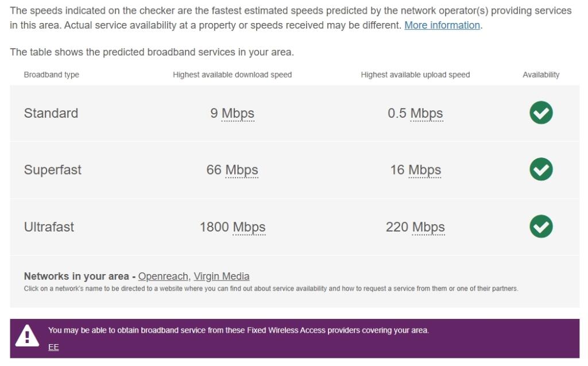Expand details for the Superfast broadband row
588x366 pixels.
tap(52, 170)
